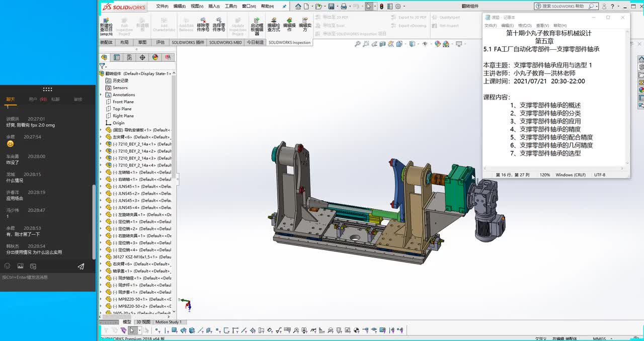Click 移除零件序号 ribbon button

click(203, 24)
